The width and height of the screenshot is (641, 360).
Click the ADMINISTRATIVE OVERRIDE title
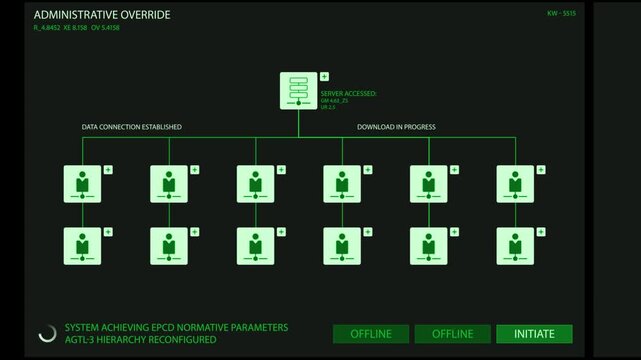102,15
